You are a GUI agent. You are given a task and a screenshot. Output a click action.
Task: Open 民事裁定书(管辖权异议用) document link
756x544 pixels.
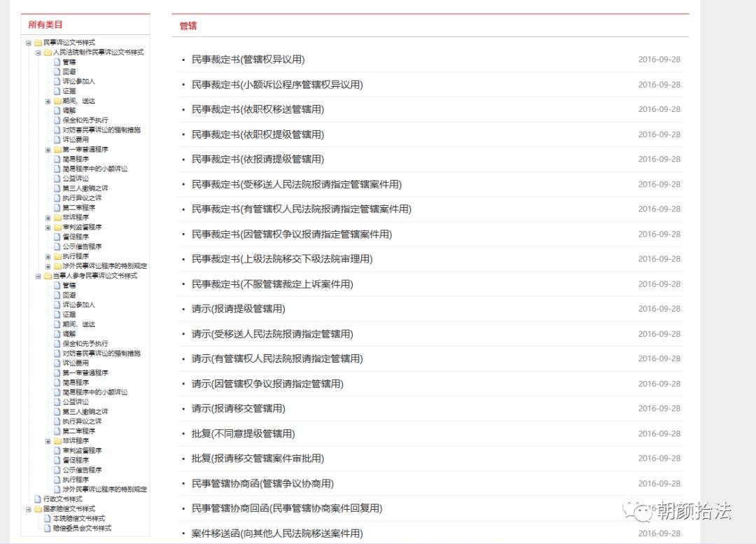[248, 60]
